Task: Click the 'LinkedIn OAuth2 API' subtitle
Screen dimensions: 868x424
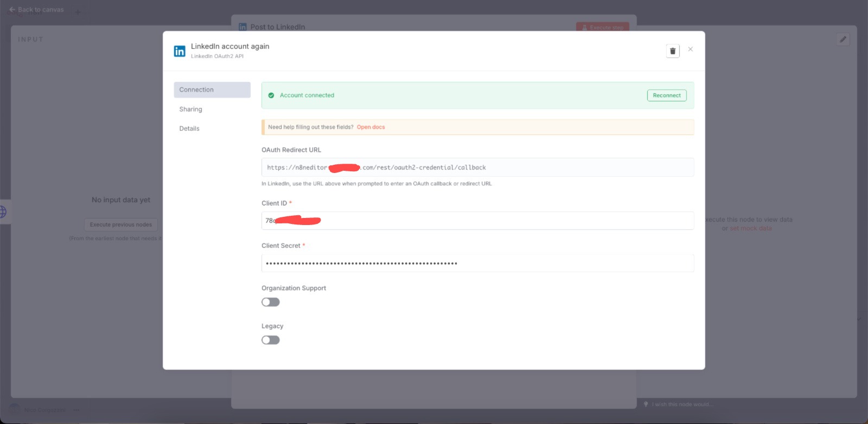Action: coord(217,56)
